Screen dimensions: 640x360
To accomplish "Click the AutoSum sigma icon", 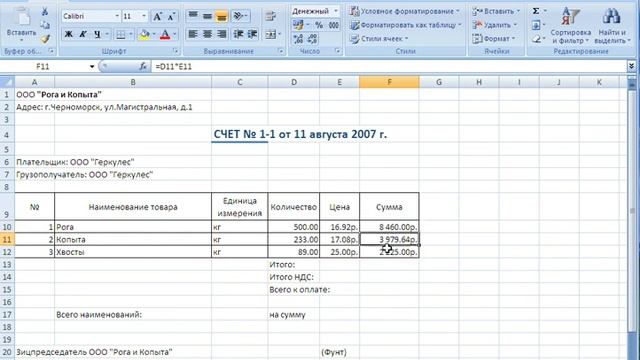I will (x=536, y=11).
